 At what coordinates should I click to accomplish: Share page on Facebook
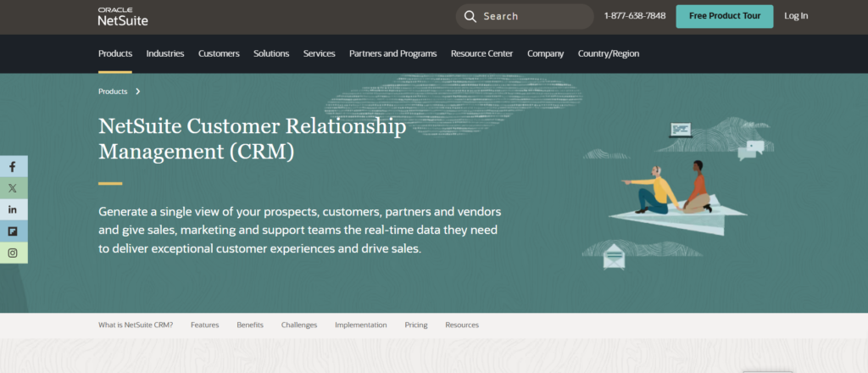[13, 166]
